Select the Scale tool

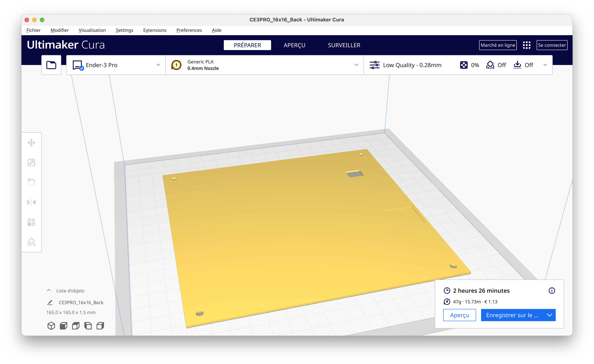tap(31, 163)
